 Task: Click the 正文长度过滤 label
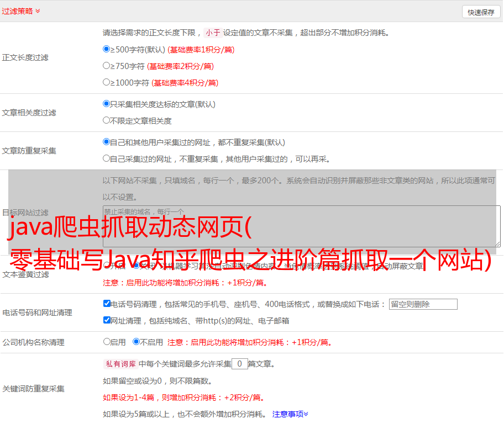tap(25, 57)
